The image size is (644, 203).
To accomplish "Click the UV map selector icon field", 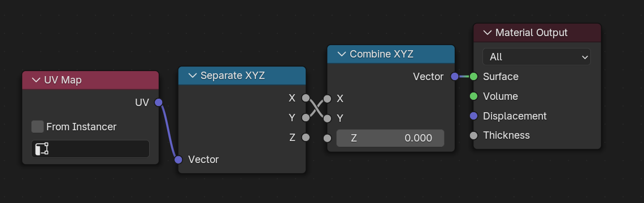I will (90, 149).
